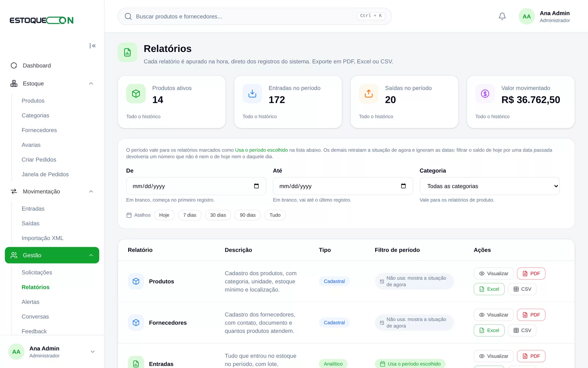This screenshot has height=368, width=588.
Task: Click the Produtos ativos box icon
Action: (136, 93)
